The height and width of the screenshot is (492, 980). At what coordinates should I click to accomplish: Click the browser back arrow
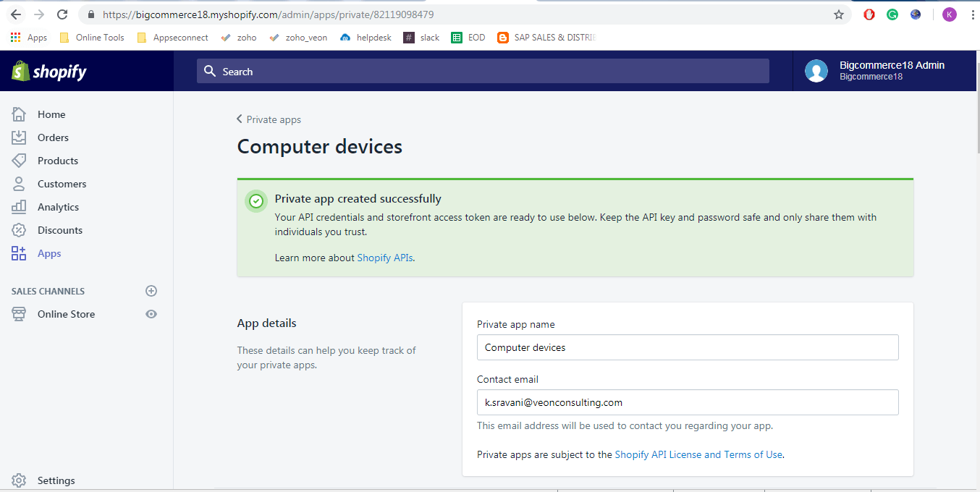tap(16, 14)
